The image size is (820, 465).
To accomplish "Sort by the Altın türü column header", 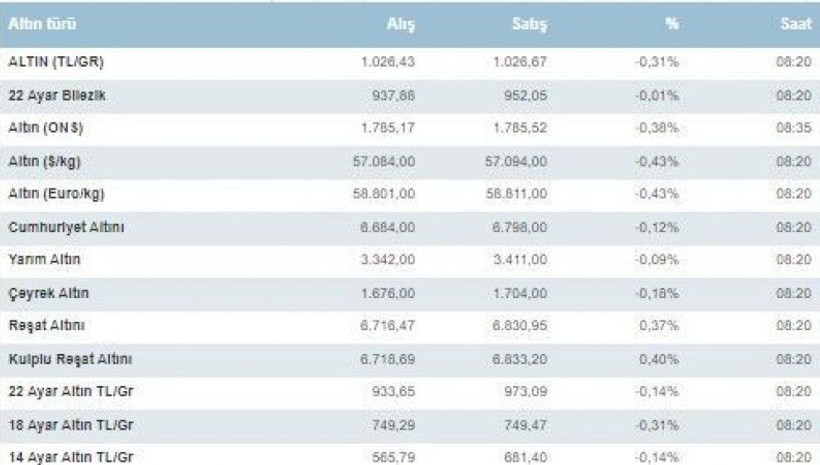I will 41,24.
